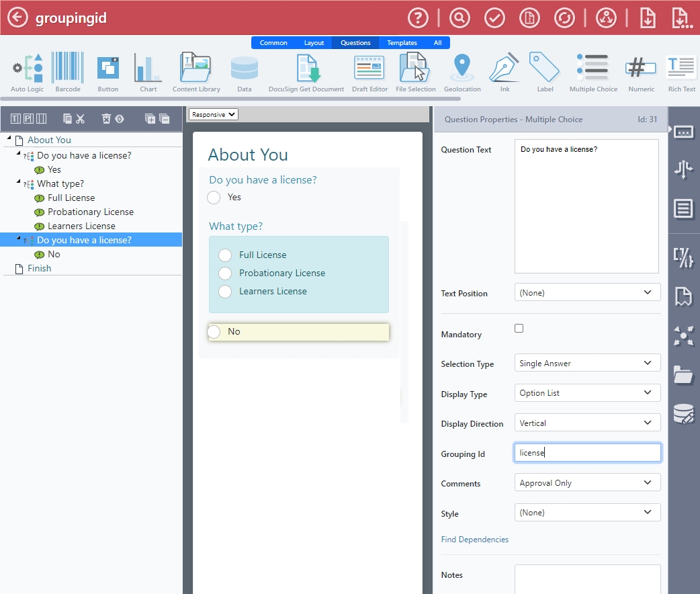The image size is (700, 594).
Task: Select the Probationary License tree answer
Action: [91, 212]
